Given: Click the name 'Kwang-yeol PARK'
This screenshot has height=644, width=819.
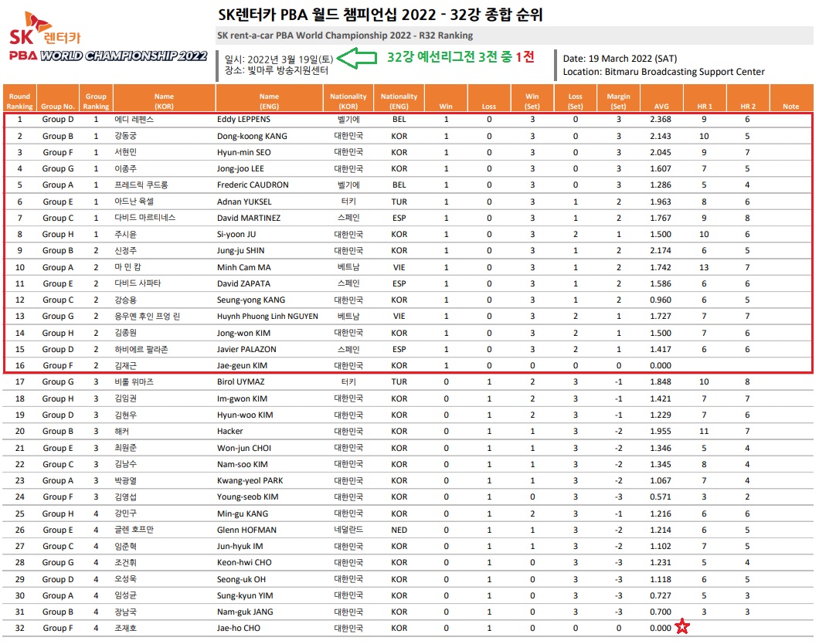Looking at the screenshot, I should tap(250, 480).
